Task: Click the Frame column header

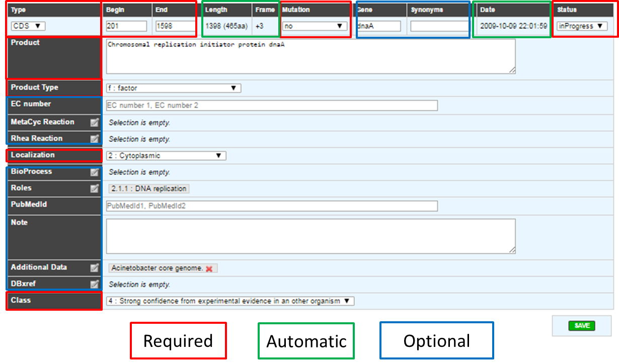Action: tap(265, 10)
